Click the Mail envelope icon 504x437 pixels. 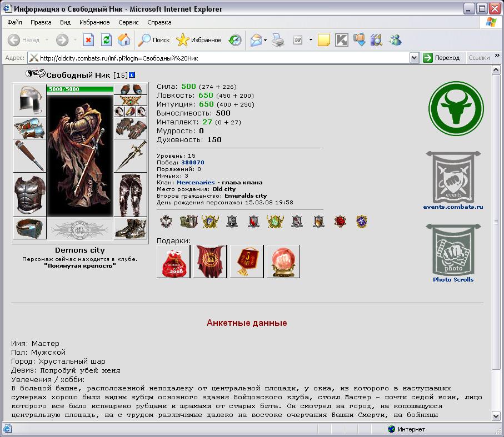256,40
